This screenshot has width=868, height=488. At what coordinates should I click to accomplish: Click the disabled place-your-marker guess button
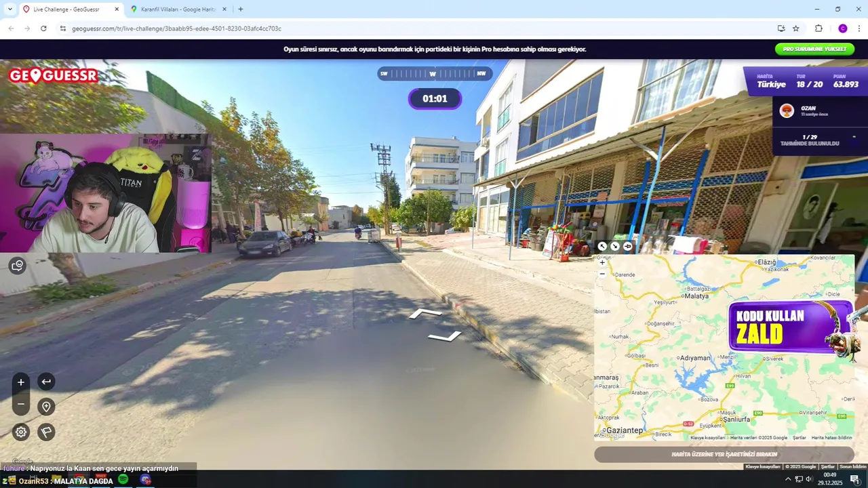724,454
